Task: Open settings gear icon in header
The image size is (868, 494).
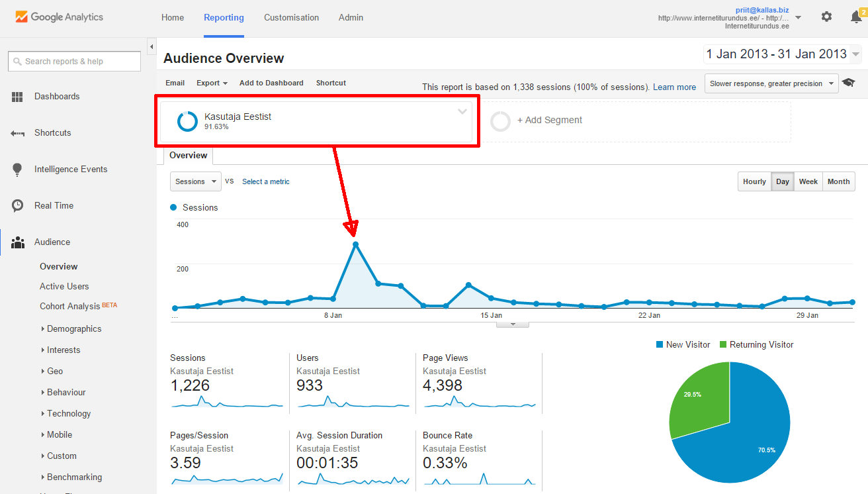Action: pyautogui.click(x=826, y=17)
